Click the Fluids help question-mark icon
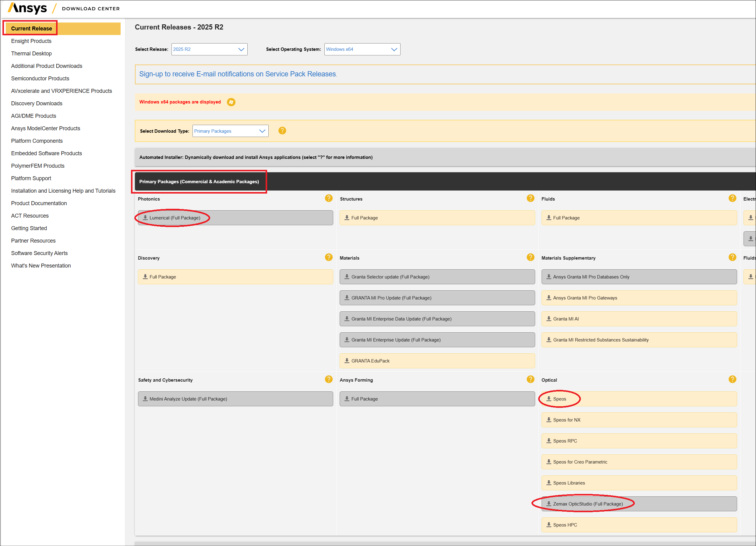756x546 pixels. pos(732,198)
